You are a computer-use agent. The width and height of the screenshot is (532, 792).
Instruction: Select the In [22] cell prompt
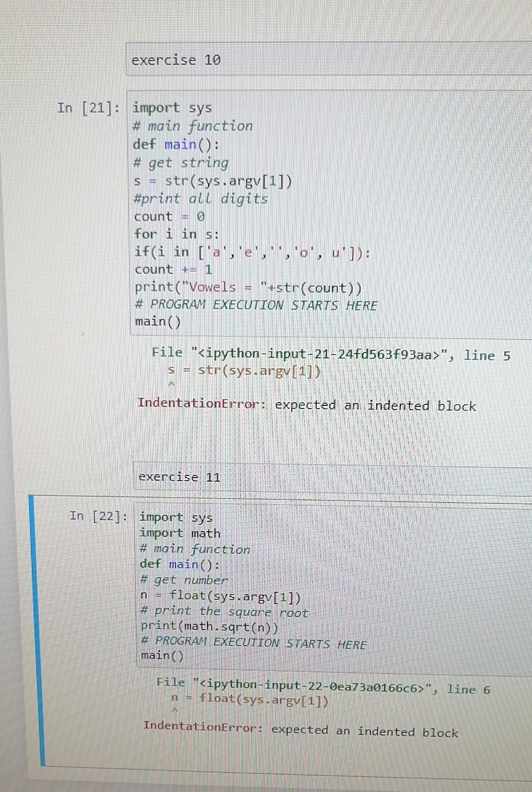[x=99, y=516]
